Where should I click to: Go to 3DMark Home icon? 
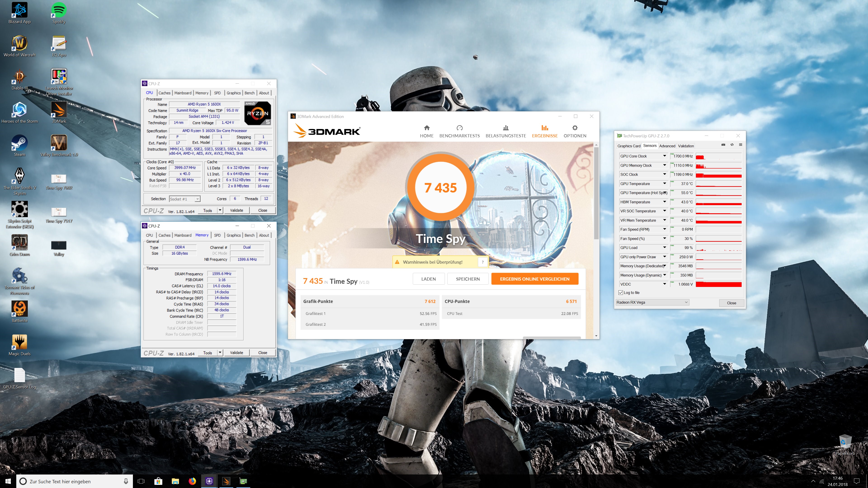click(x=427, y=128)
